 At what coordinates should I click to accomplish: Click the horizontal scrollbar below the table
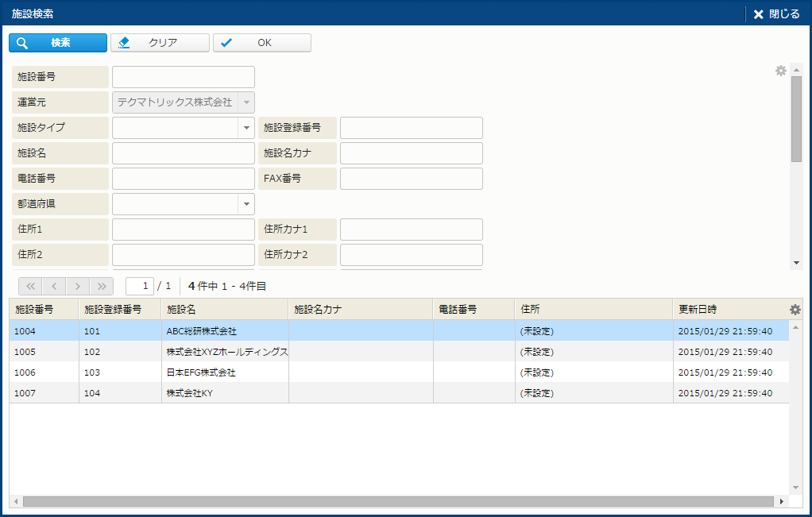coord(397,502)
